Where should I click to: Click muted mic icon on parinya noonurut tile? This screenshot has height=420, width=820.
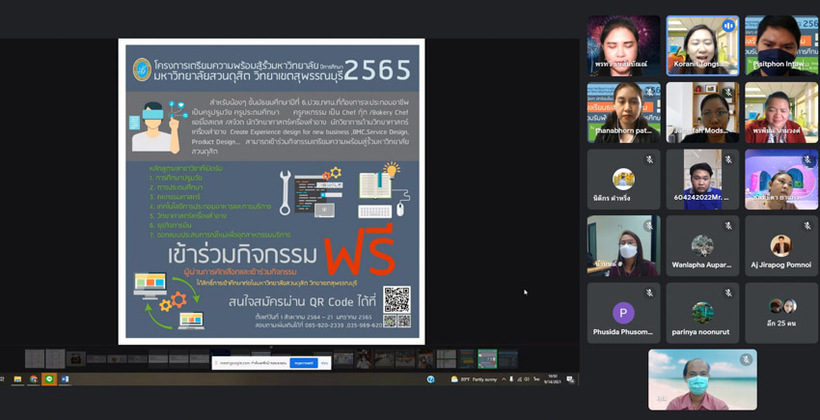(x=728, y=292)
